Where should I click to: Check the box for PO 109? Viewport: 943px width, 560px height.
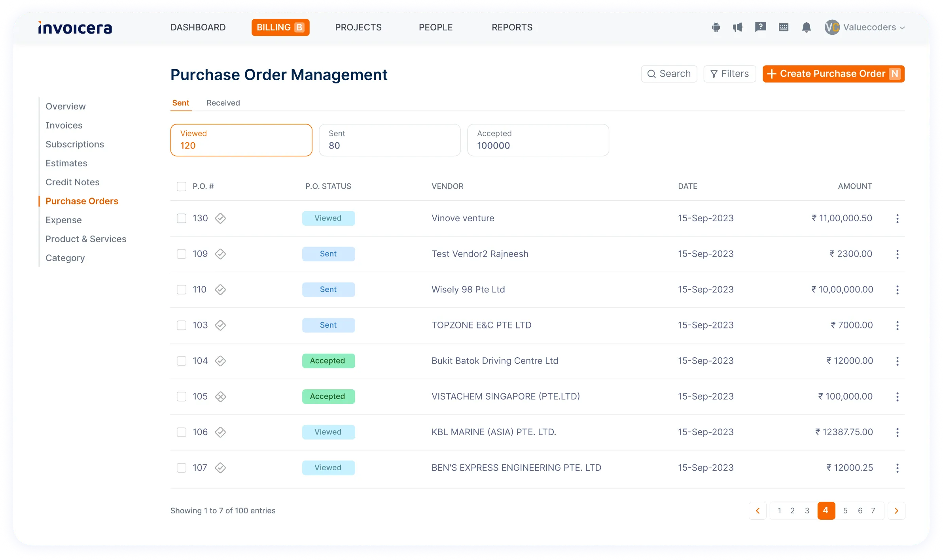click(x=181, y=254)
